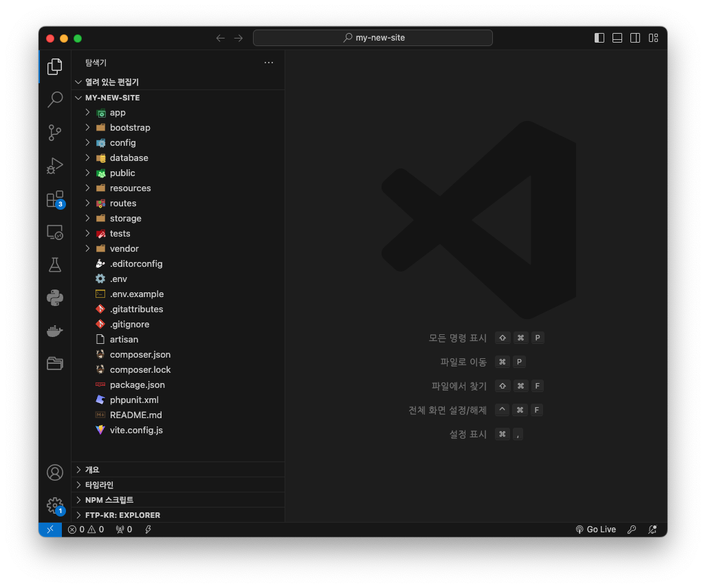Viewport: 706px width, 588px height.
Task: Open the artisan file
Action: (x=179, y=340)
